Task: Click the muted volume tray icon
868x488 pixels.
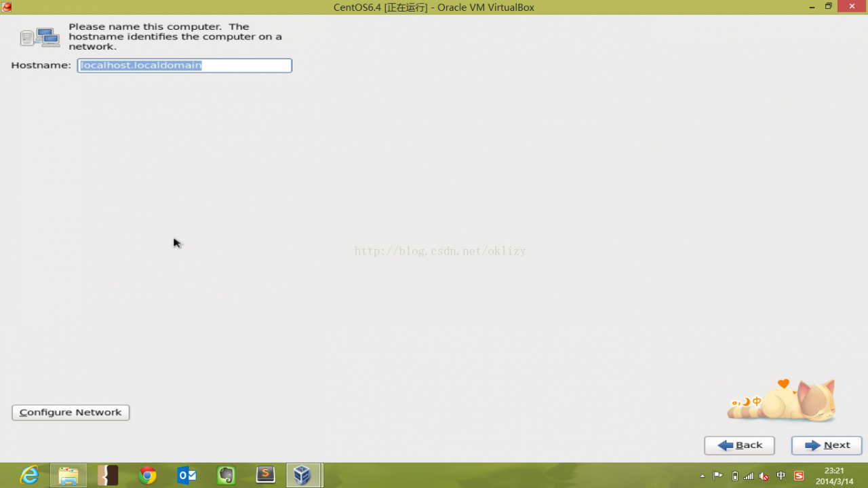Action: 764,476
